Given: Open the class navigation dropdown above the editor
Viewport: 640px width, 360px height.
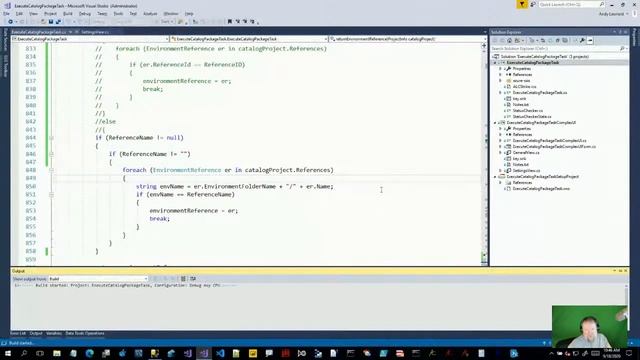Looking at the screenshot, I should 249,39.
